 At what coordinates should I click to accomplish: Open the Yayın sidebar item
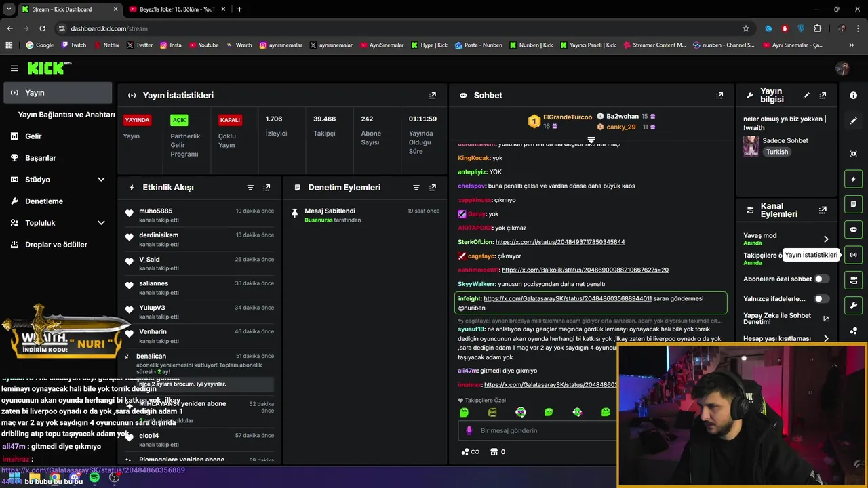[58, 93]
